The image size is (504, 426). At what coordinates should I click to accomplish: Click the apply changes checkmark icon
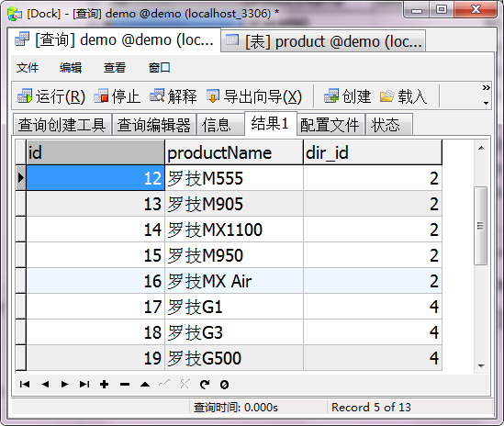(x=165, y=384)
